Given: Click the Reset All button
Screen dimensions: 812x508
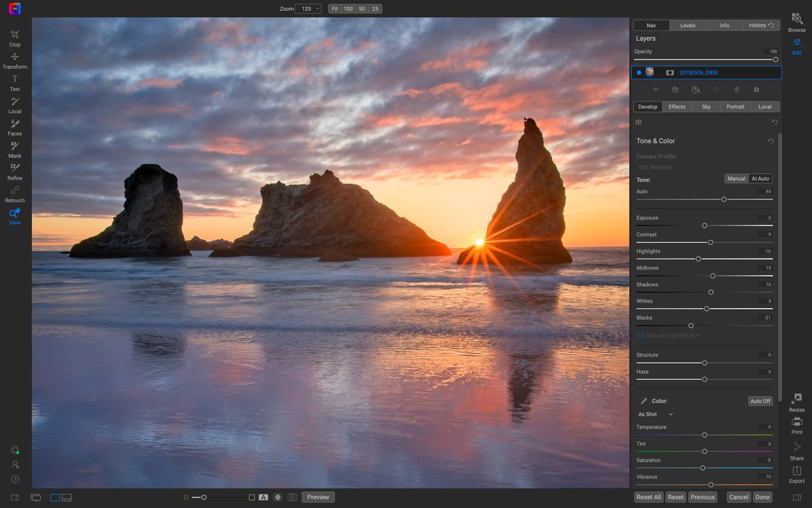Looking at the screenshot, I should pos(648,496).
